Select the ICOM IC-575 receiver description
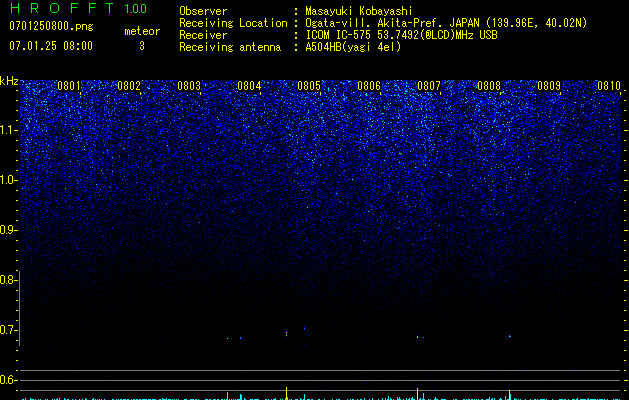The height and width of the screenshot is (400, 629). pos(401,35)
